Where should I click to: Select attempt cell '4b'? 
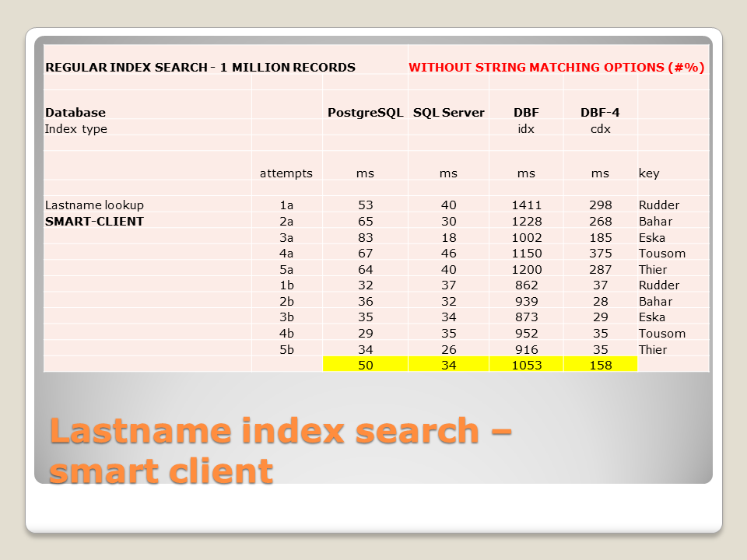click(x=286, y=334)
